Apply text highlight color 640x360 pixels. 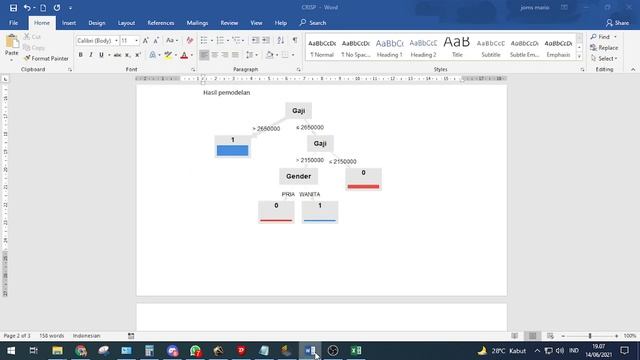pyautogui.click(x=168, y=55)
